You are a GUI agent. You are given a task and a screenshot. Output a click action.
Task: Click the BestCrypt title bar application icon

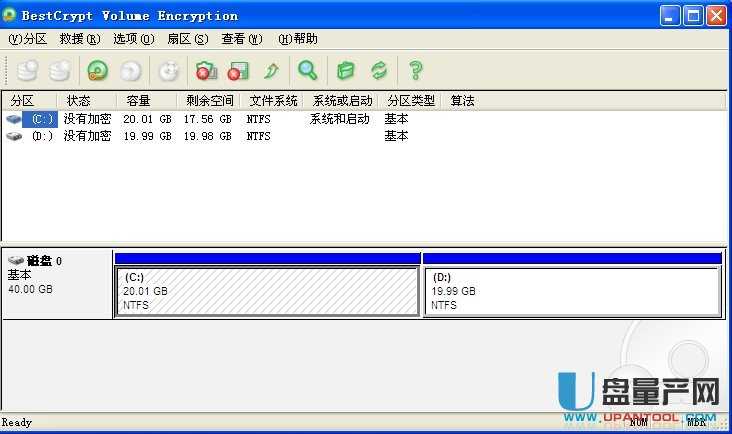coord(9,15)
